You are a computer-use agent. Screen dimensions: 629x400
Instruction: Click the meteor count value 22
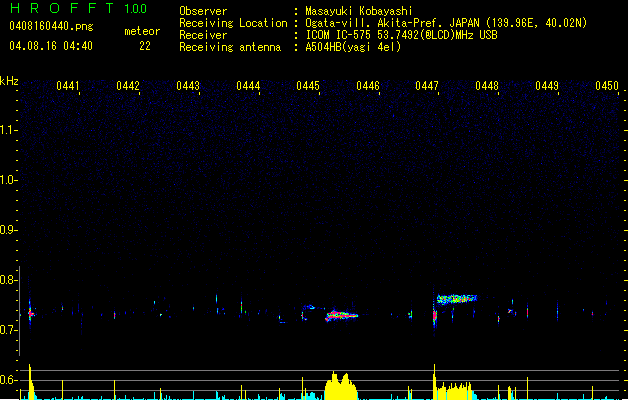[x=145, y=46]
